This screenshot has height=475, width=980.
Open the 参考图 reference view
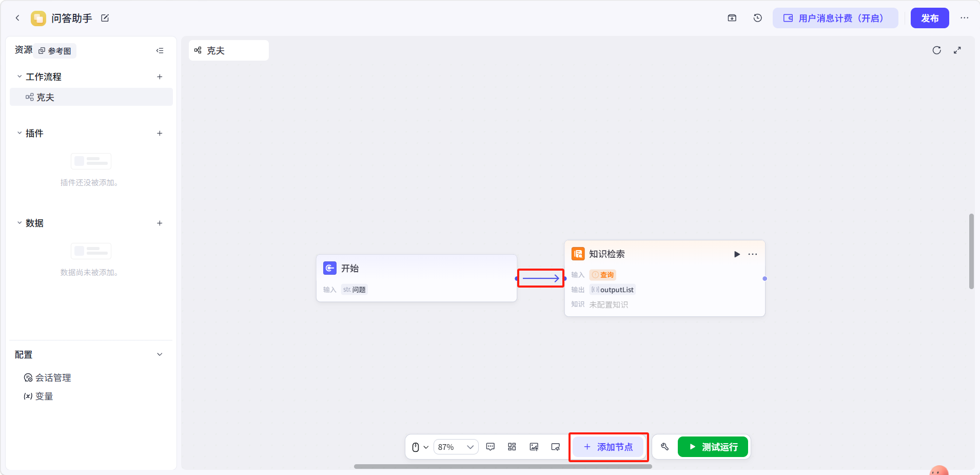click(55, 51)
